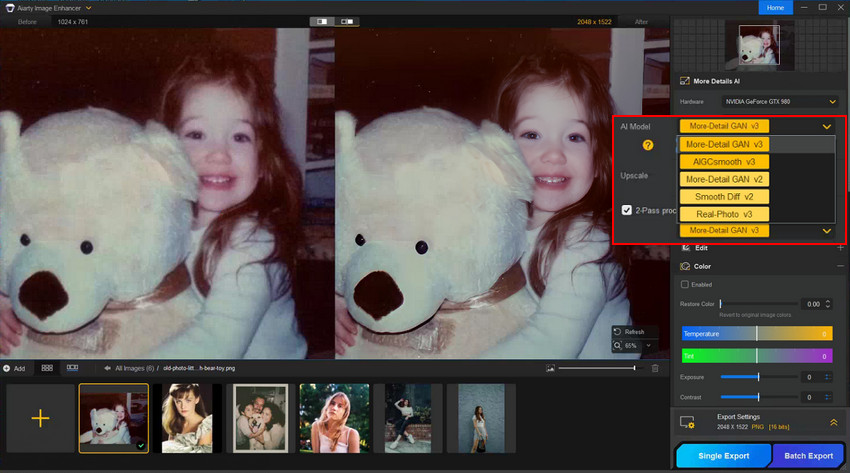Choose Real-Photo v3 from model list
The width and height of the screenshot is (850, 473).
click(x=724, y=214)
